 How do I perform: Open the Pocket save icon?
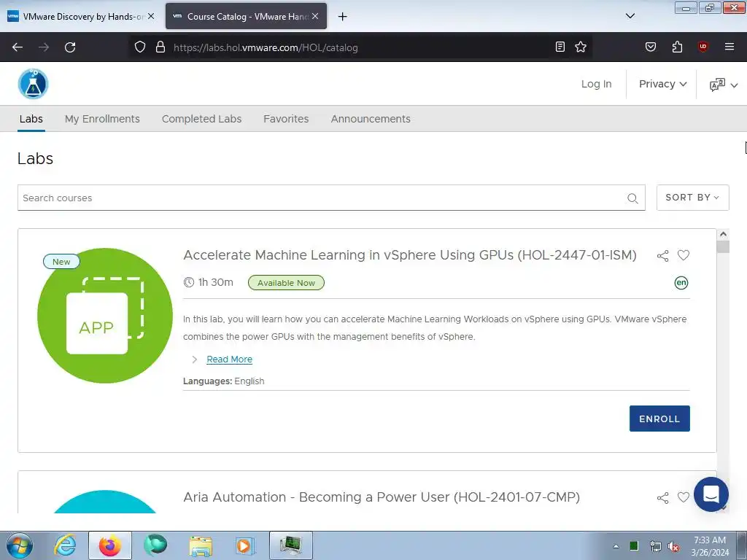[650, 47]
